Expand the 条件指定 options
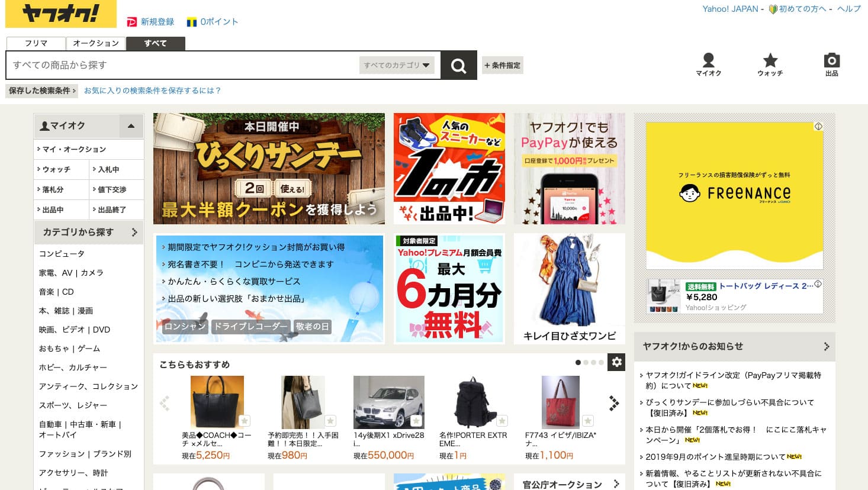This screenshot has height=490, width=868. click(503, 65)
